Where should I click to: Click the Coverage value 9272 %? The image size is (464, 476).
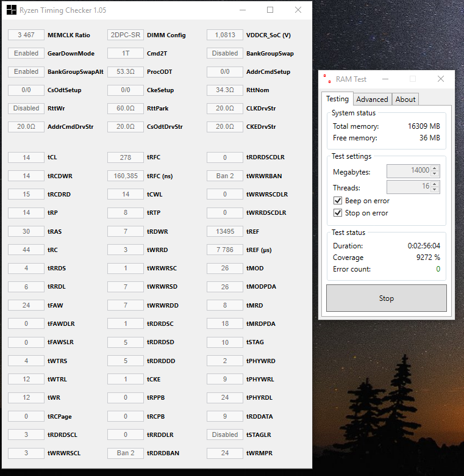click(428, 258)
